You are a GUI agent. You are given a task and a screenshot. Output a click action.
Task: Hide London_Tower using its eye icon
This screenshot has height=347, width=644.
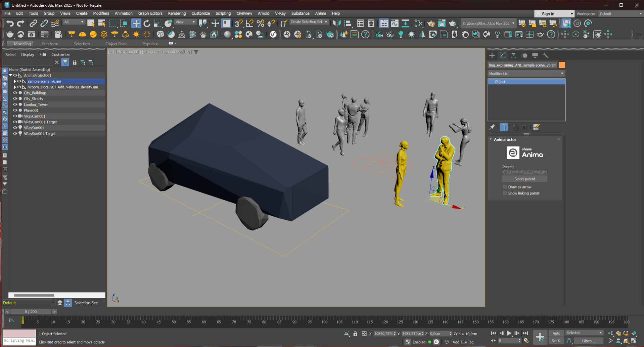(x=15, y=104)
